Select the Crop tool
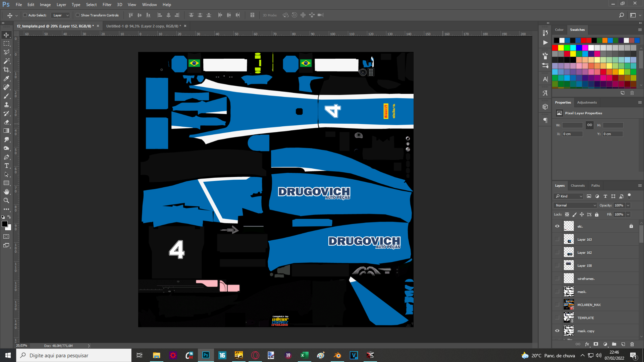This screenshot has width=644, height=362. coord(6,70)
